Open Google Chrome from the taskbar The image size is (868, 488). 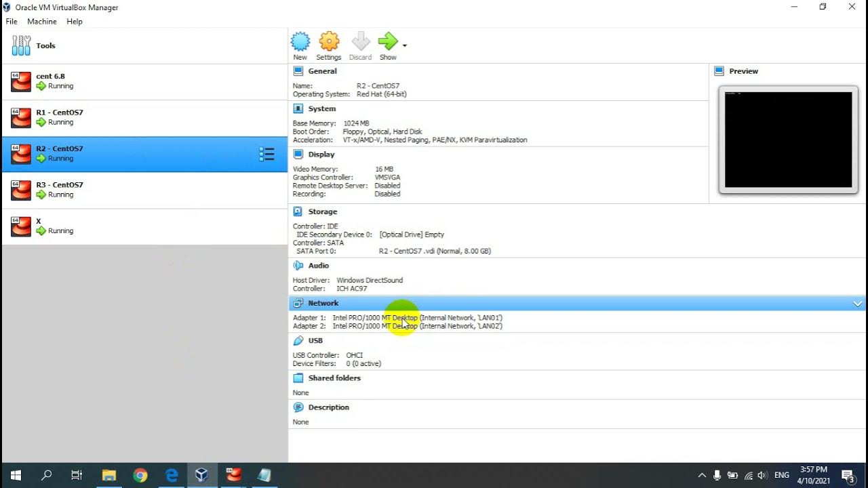pos(140,475)
